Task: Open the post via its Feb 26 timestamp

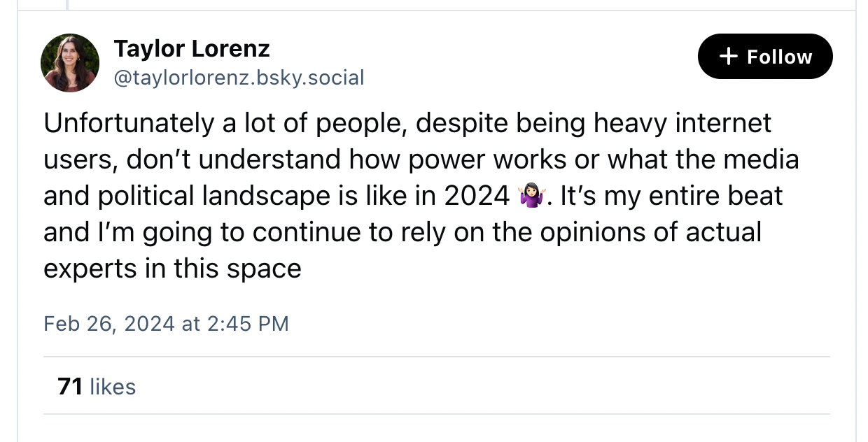Action: click(x=166, y=323)
